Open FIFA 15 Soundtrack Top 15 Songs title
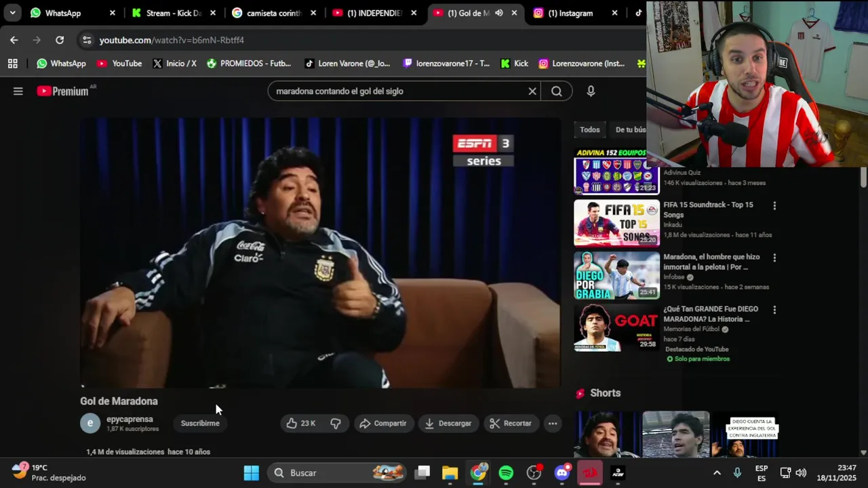The width and height of the screenshot is (868, 488). pyautogui.click(x=708, y=209)
